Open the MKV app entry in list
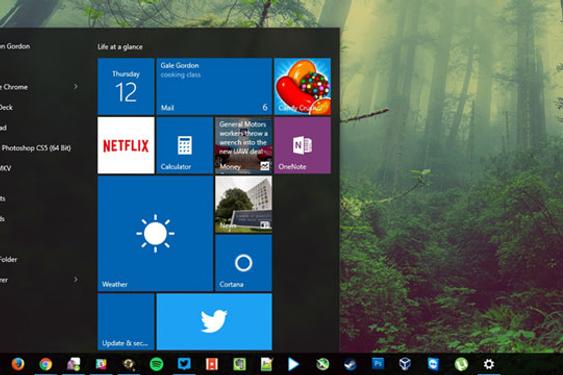Image resolution: width=563 pixels, height=375 pixels. pyautogui.click(x=5, y=168)
